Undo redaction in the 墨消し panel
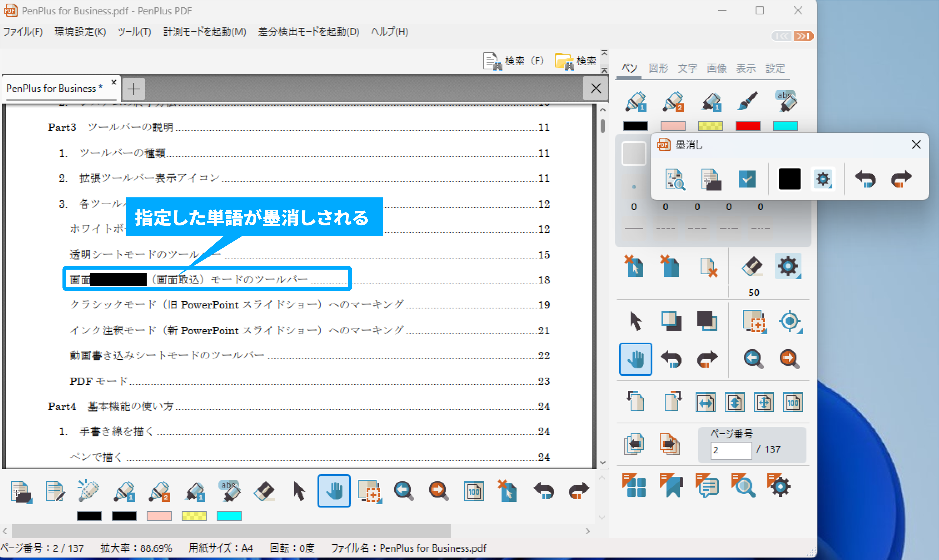 point(865,179)
